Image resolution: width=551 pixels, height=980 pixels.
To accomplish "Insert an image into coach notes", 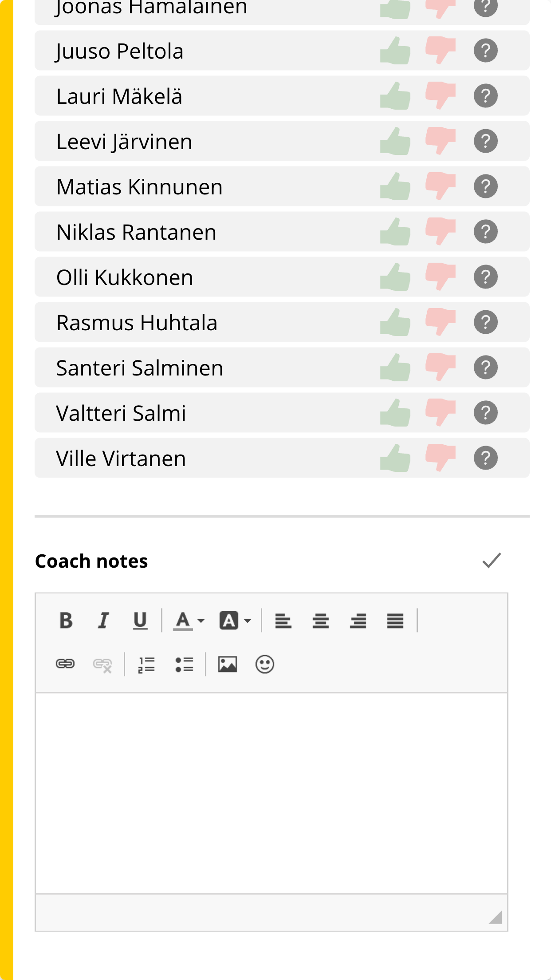I will (227, 664).
